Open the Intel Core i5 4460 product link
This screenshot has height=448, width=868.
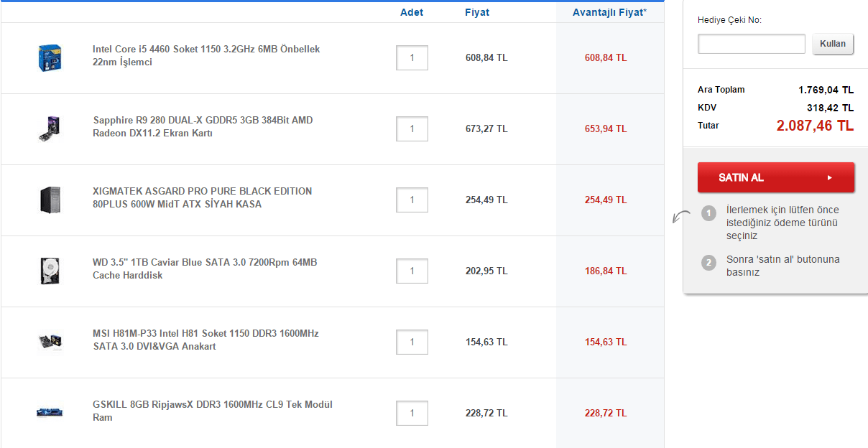(206, 56)
